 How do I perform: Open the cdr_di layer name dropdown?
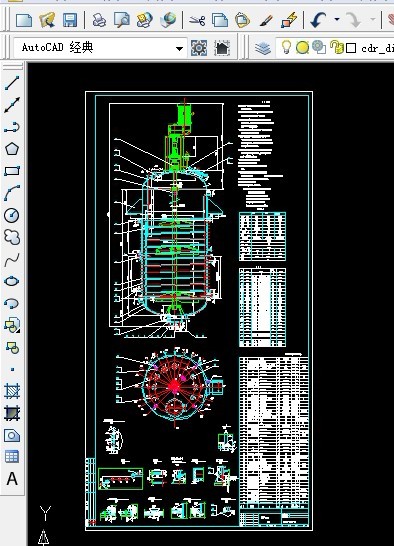coord(377,48)
